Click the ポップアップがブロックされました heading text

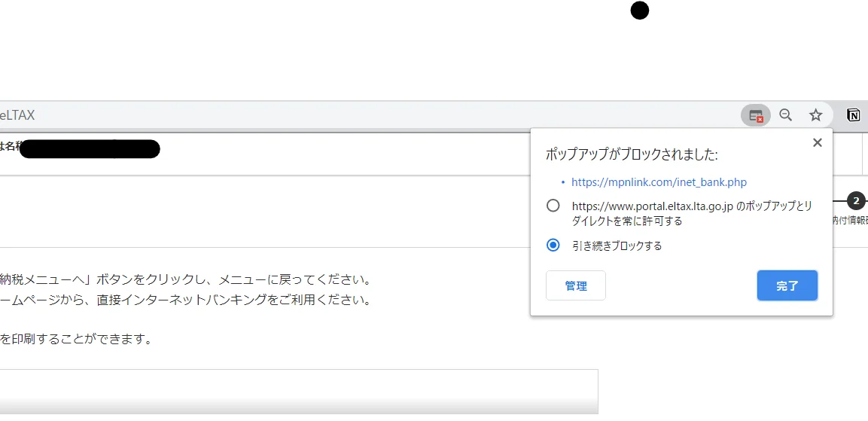632,154
